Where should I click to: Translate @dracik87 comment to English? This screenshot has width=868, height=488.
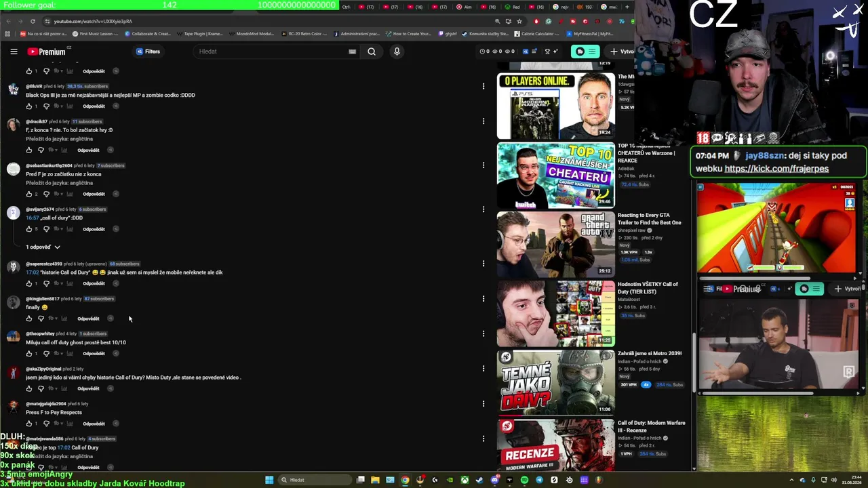(x=59, y=139)
